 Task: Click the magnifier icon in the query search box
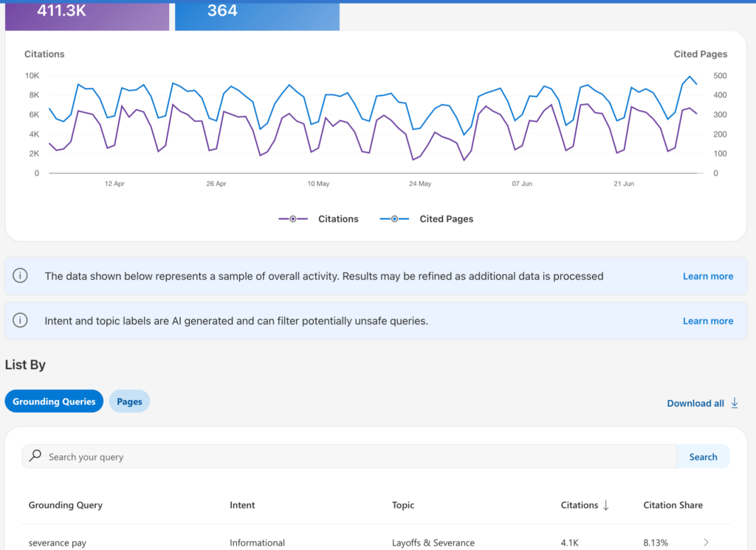(35, 456)
